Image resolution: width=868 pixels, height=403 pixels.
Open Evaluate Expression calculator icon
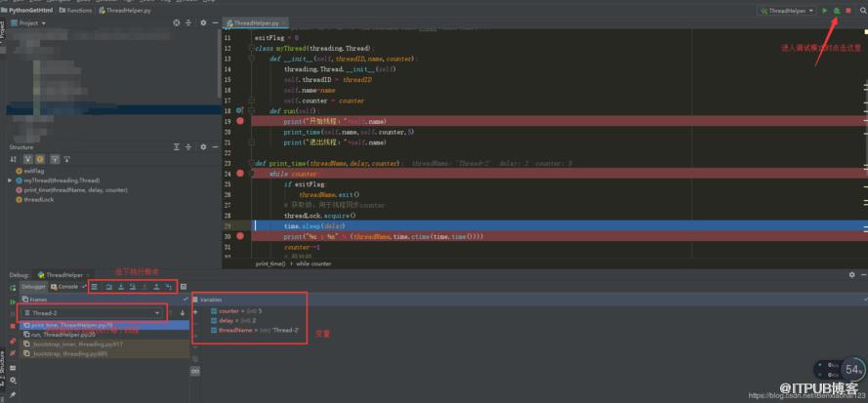(x=184, y=287)
